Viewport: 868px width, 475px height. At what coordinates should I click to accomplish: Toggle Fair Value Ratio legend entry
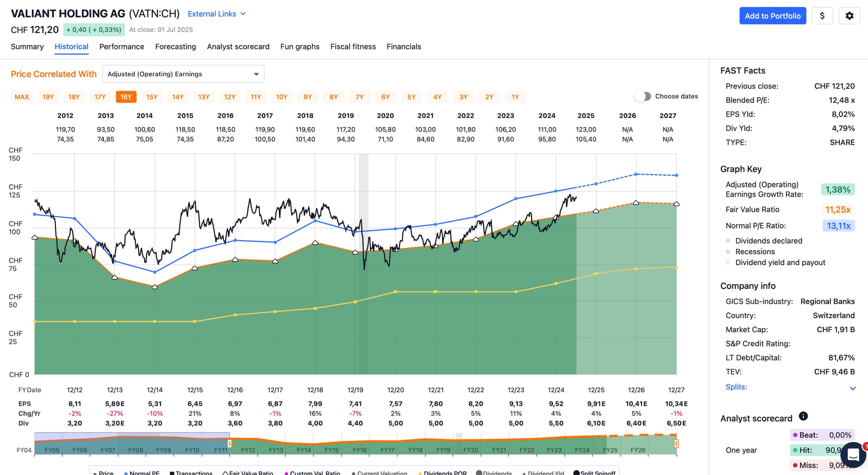248,473
